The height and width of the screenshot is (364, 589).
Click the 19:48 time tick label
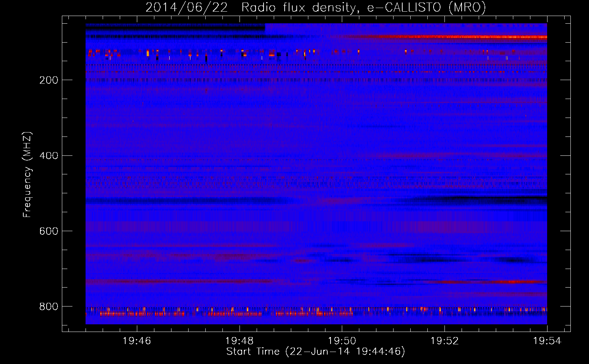pyautogui.click(x=239, y=341)
